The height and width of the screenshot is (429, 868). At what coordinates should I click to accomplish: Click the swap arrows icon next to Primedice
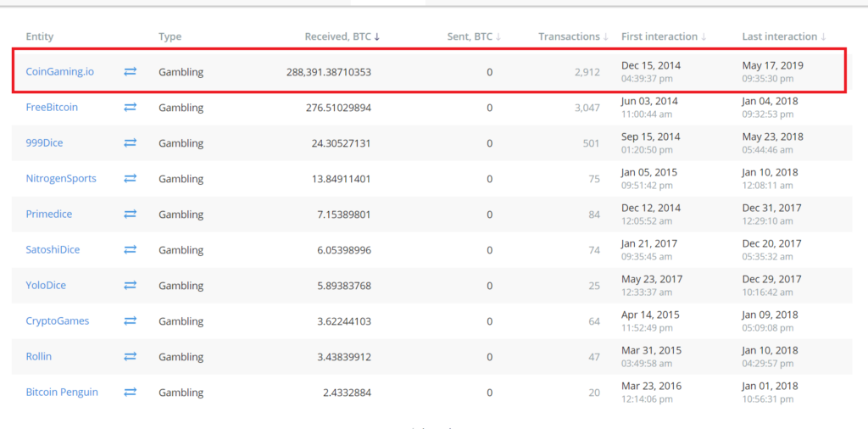130,214
